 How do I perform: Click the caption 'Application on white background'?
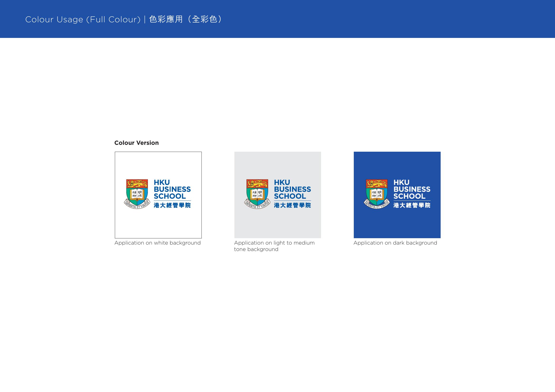click(x=158, y=243)
